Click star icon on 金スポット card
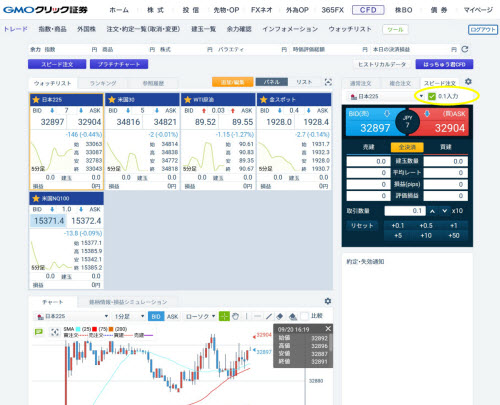This screenshot has width=500, height=405. point(264,99)
